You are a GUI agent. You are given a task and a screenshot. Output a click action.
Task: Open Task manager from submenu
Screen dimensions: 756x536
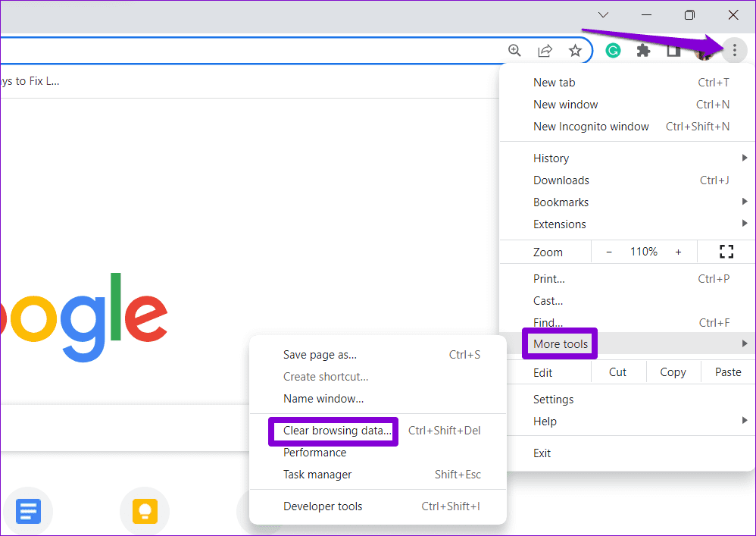[378, 475]
